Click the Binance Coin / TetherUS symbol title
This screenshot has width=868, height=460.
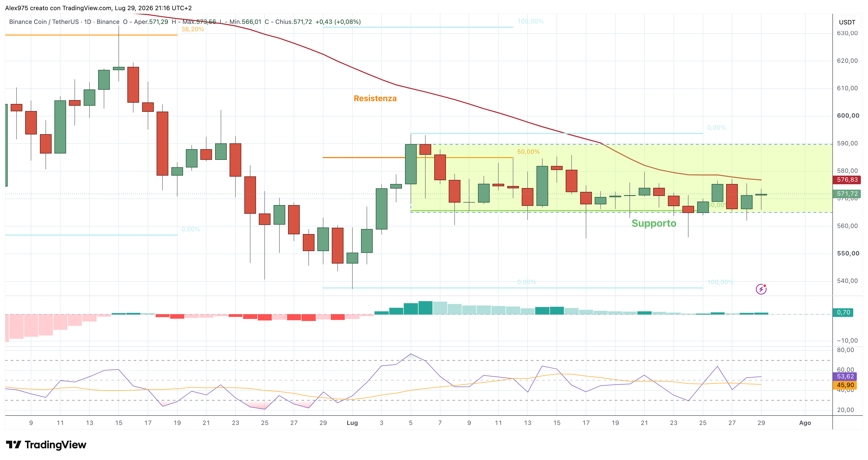pyautogui.click(x=45, y=22)
